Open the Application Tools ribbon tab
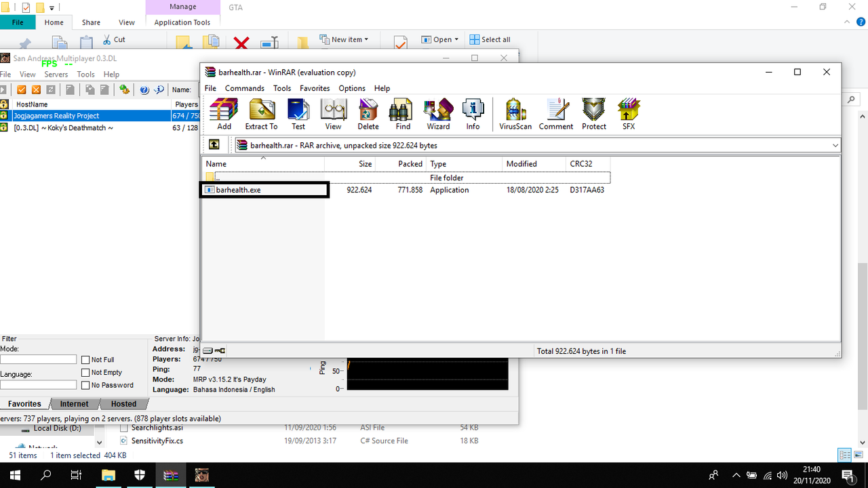Image resolution: width=868 pixels, height=488 pixels. click(x=182, y=22)
